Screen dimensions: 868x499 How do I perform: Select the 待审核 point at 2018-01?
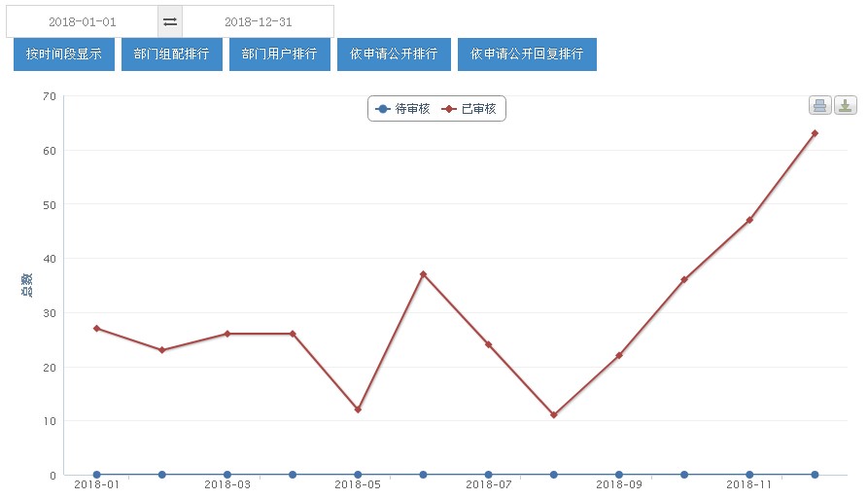coord(97,475)
